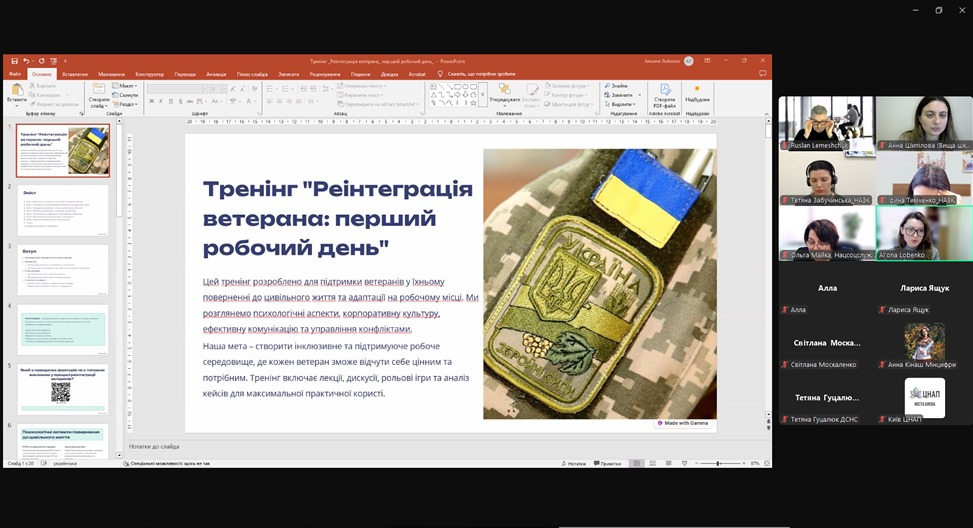Open the Customize Quick Access Toolbar arrow

(65, 61)
